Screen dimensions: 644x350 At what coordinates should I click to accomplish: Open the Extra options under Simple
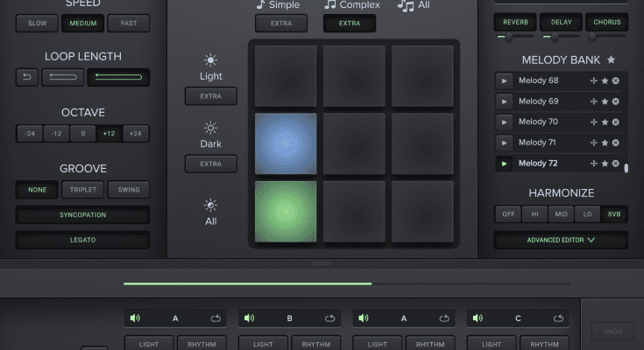281,23
